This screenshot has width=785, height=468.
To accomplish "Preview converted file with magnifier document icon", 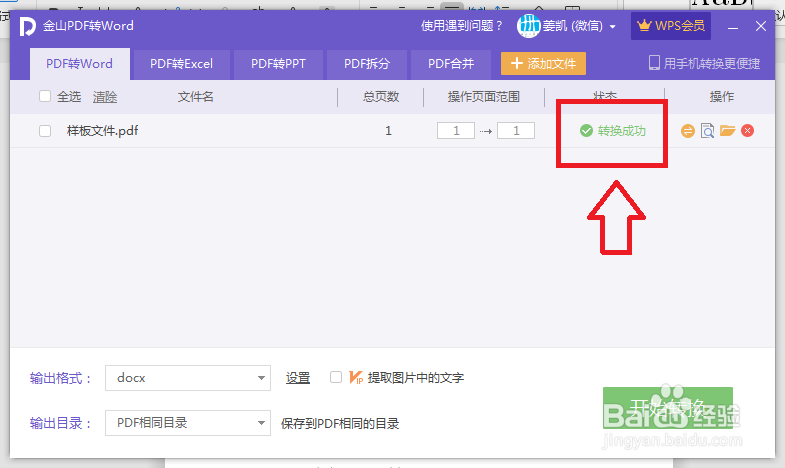I will click(707, 131).
